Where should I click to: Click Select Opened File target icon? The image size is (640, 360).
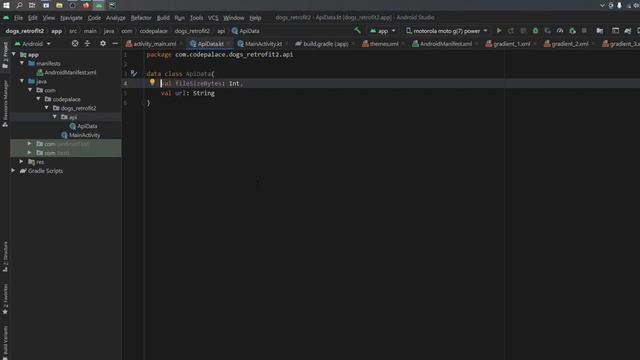(75, 43)
